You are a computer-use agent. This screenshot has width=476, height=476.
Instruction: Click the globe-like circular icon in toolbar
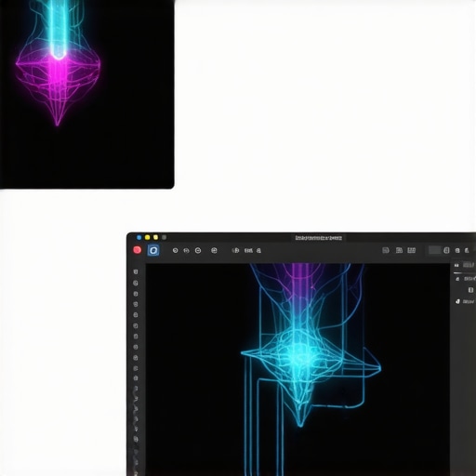tap(214, 250)
